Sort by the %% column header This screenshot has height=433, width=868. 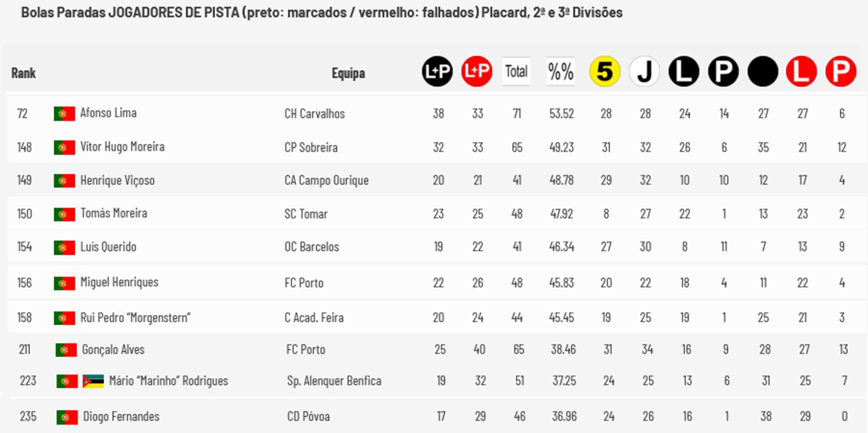click(x=561, y=71)
